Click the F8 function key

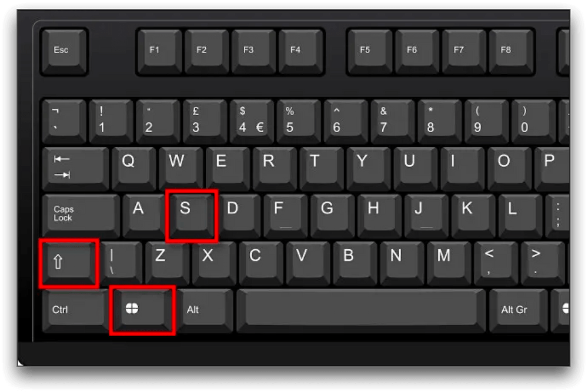pos(511,52)
